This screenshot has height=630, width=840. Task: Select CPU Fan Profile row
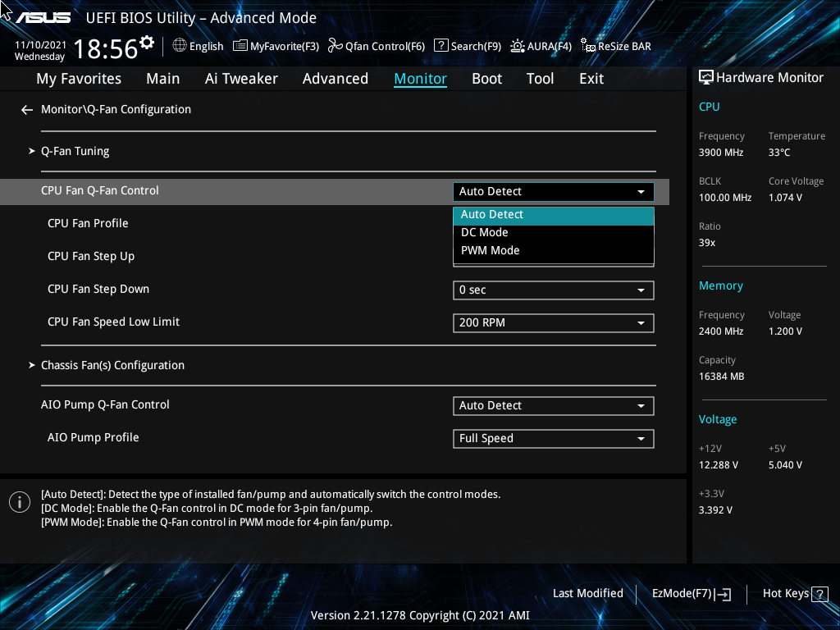pyautogui.click(x=88, y=223)
